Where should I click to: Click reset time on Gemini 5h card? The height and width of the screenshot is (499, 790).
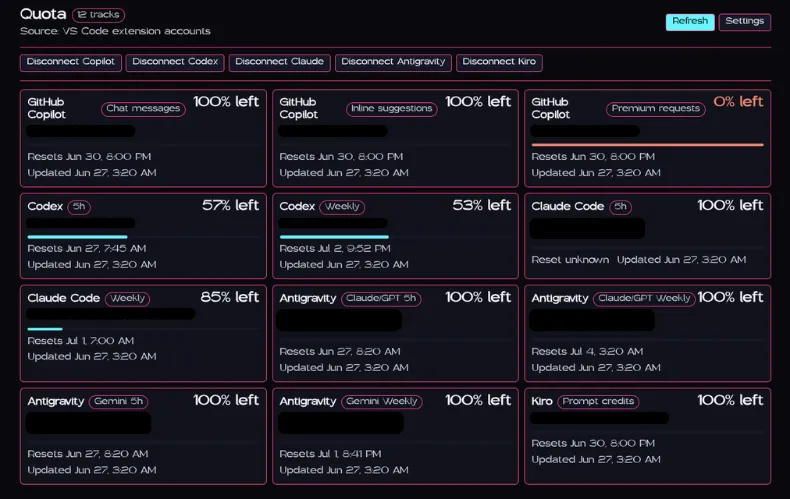click(x=88, y=454)
